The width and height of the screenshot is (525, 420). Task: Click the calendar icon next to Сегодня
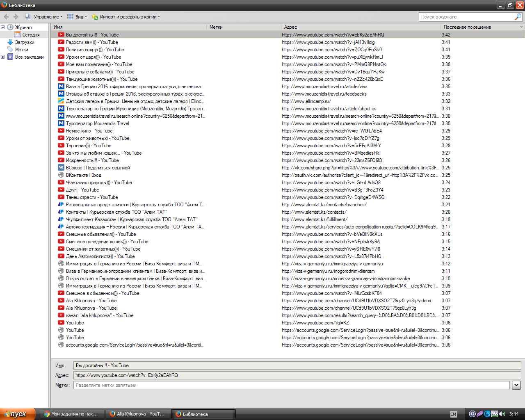[x=18, y=35]
